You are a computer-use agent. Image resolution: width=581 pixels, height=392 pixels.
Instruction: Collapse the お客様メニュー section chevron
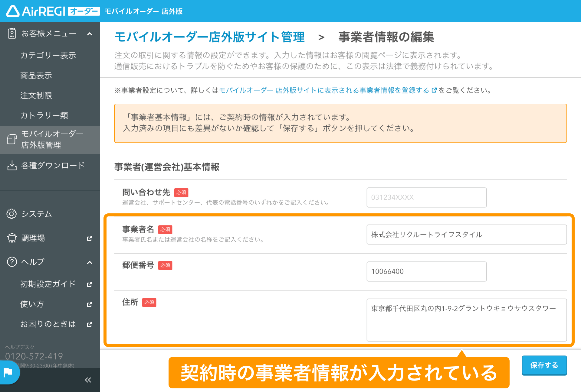point(90,34)
